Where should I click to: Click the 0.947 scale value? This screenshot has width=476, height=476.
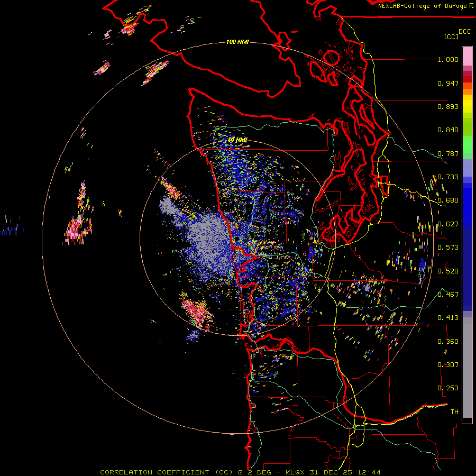coord(448,83)
